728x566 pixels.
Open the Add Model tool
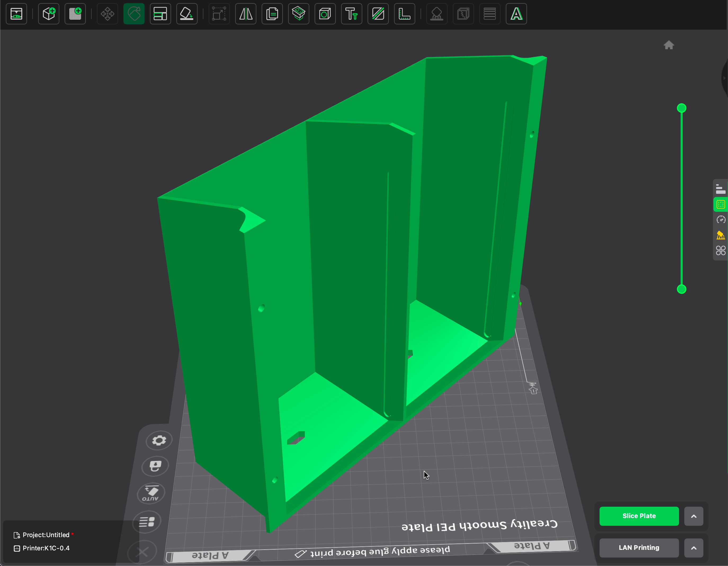(49, 14)
